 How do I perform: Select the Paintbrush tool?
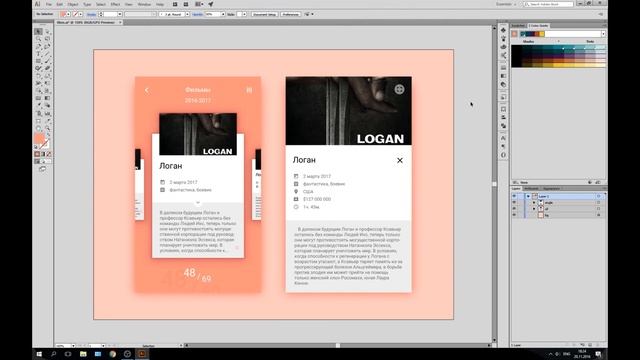[48, 61]
